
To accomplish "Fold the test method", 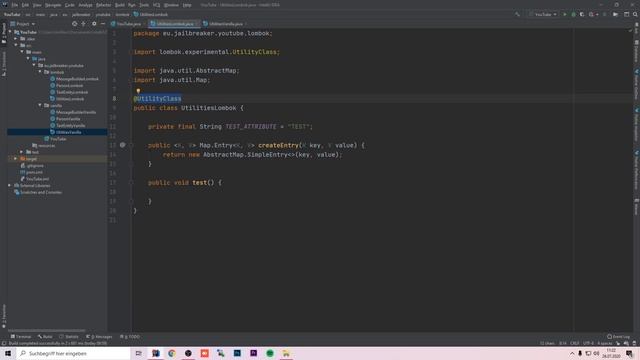I will 132,182.
